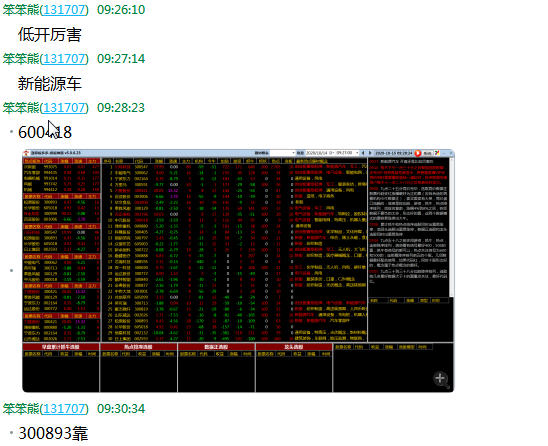Open the 131707 link at 09:26:10

64,9
